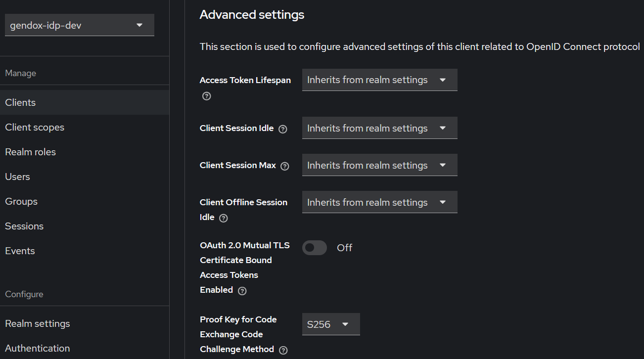The height and width of the screenshot is (359, 644).
Task: Navigate to Client scopes
Action: point(35,127)
